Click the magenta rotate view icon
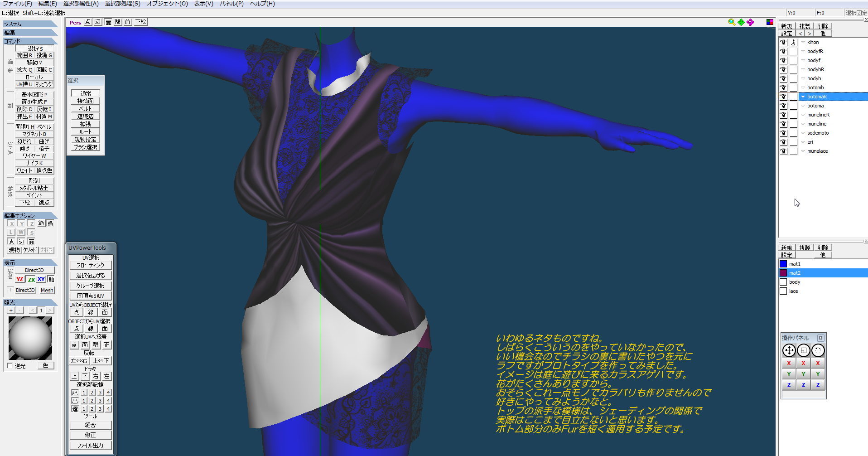This screenshot has width=868, height=456. point(751,22)
